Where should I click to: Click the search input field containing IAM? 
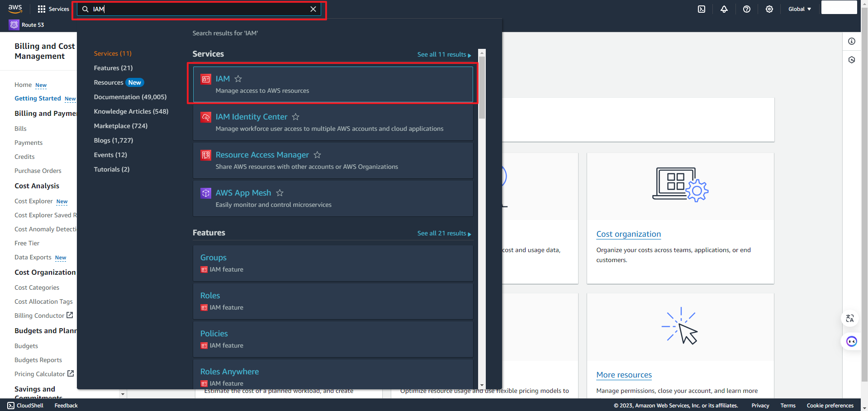(199, 9)
